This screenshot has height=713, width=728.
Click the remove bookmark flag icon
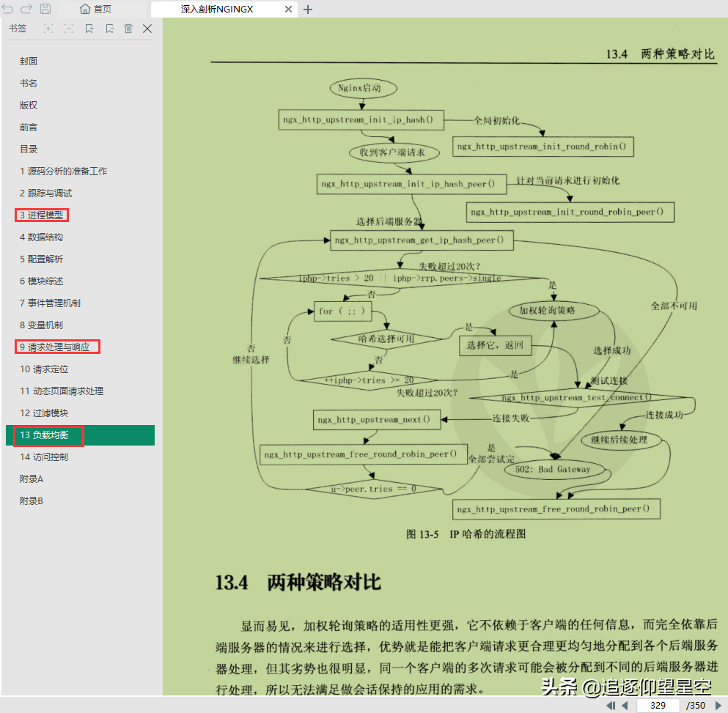(109, 29)
